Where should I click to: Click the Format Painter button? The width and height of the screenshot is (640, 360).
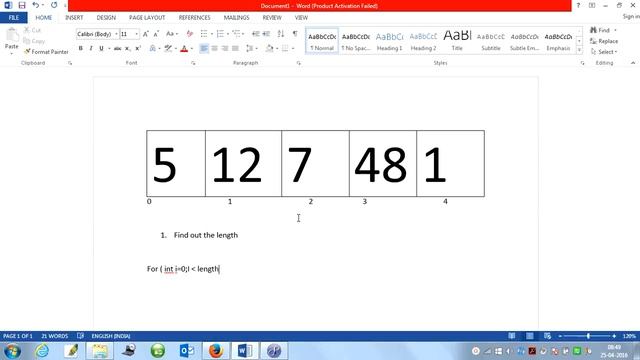[x=46, y=52]
